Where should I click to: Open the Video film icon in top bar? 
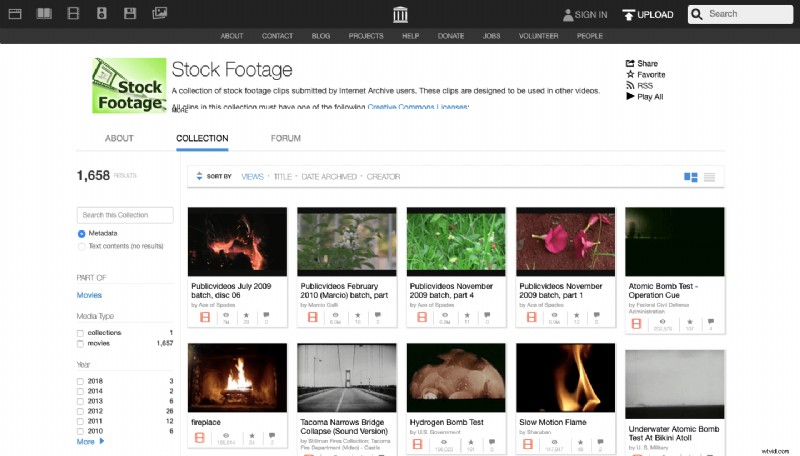pyautogui.click(x=73, y=13)
